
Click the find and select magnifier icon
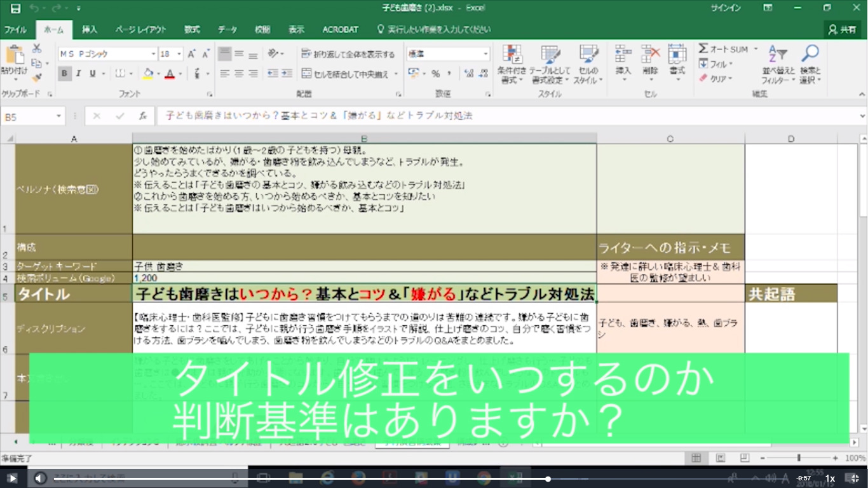click(x=810, y=55)
